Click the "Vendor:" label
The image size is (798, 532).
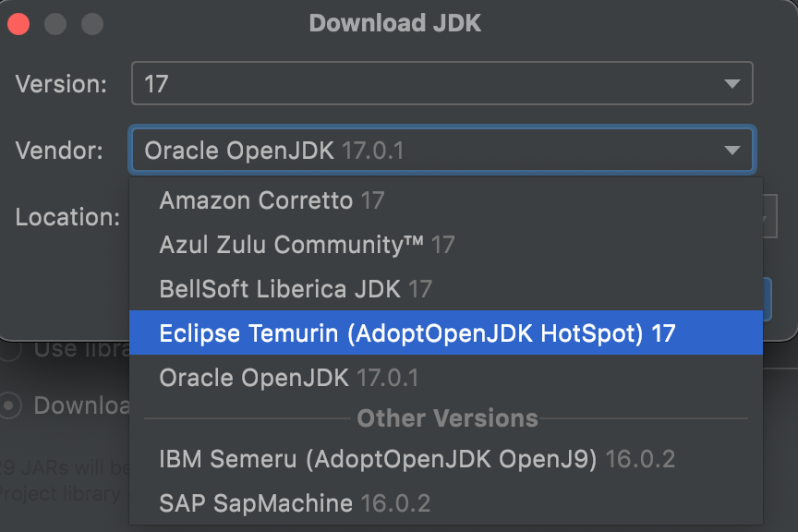coord(59,151)
